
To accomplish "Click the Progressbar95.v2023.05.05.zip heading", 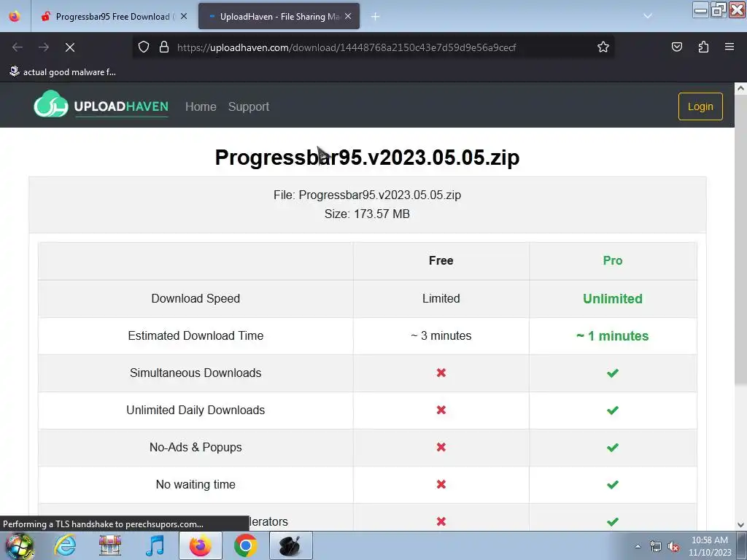I will pyautogui.click(x=368, y=157).
